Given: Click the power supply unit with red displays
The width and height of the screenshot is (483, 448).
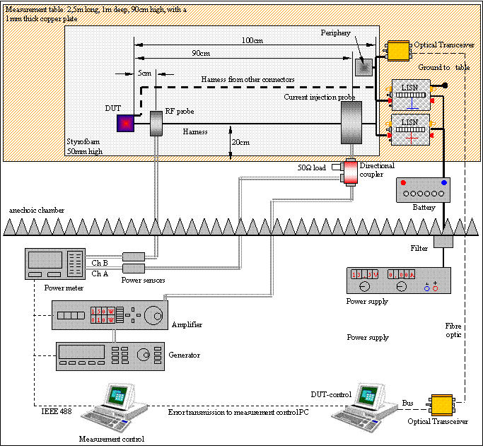Looking at the screenshot, I should coord(398,280).
